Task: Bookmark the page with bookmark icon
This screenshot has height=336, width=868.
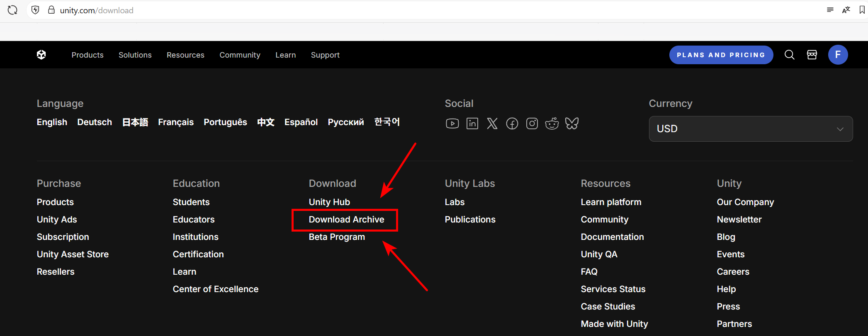Action: click(862, 10)
